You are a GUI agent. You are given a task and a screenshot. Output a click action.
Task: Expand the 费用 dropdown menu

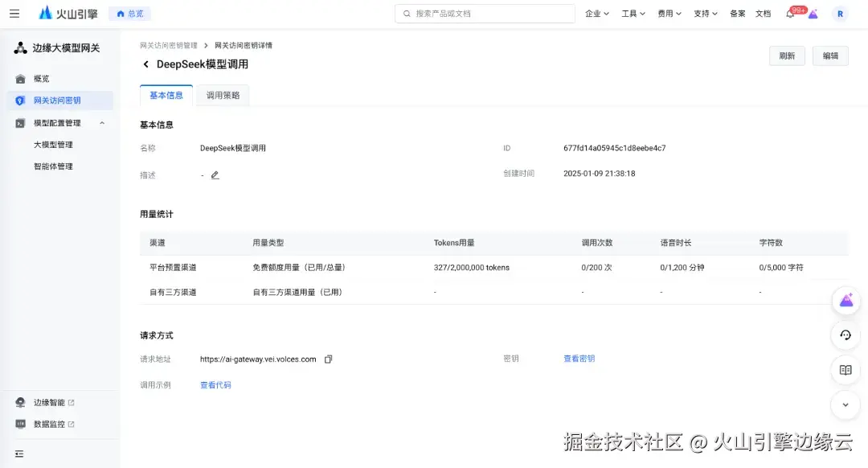pos(669,14)
